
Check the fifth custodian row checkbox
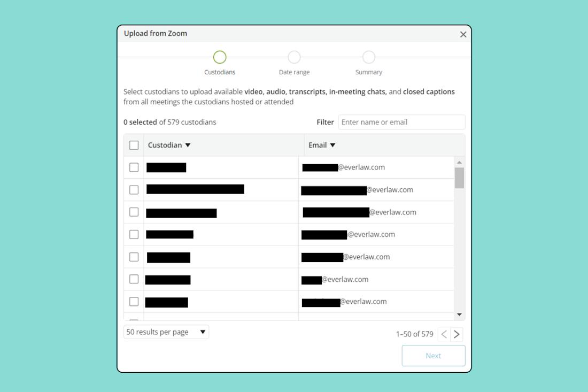coord(134,257)
